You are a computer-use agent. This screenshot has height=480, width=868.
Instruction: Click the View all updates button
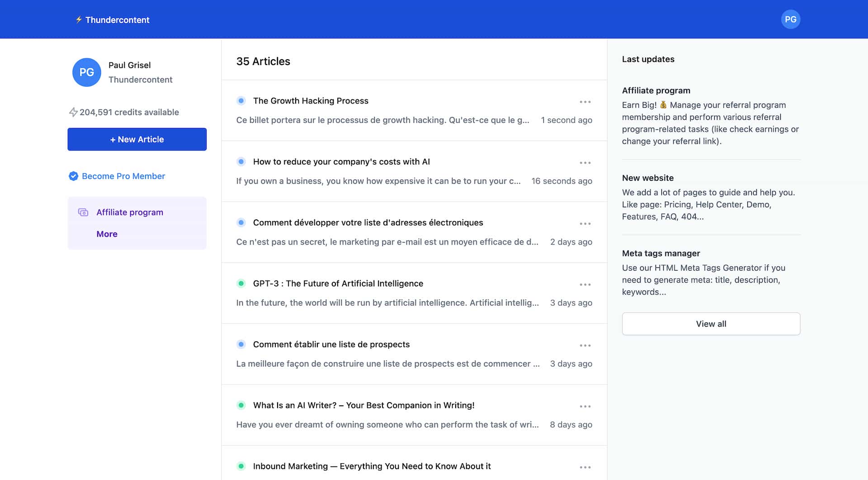(x=711, y=324)
